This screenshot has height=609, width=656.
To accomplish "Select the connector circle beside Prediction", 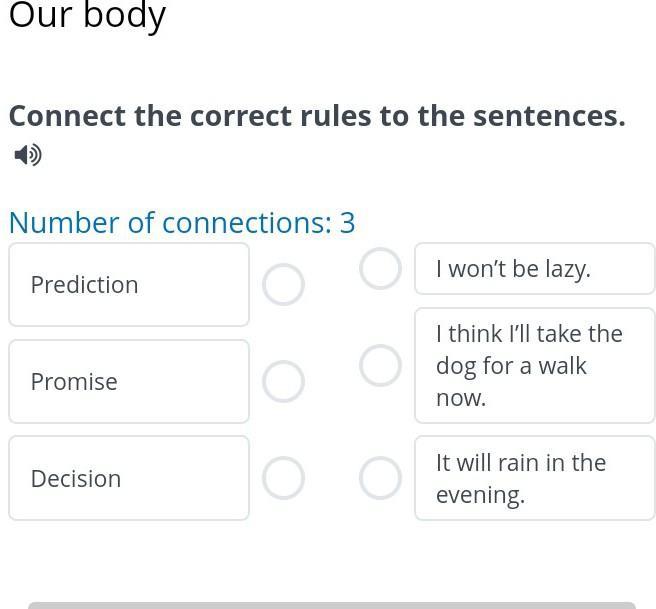I will point(283,284).
